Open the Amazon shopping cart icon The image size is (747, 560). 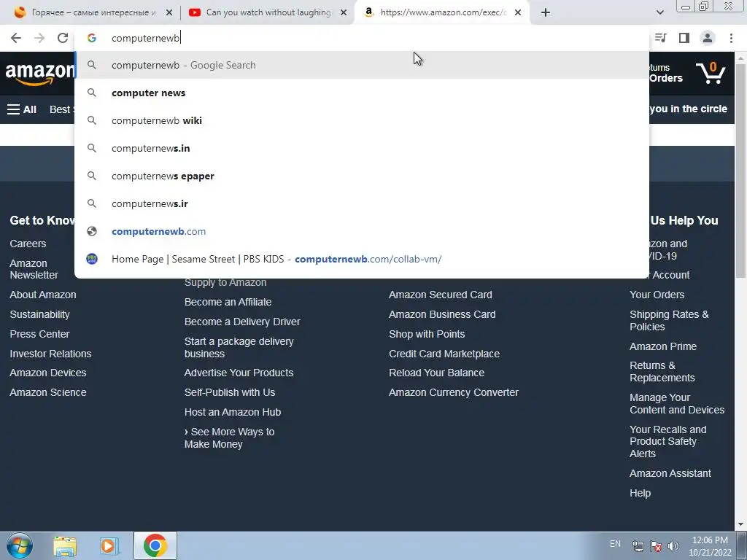tap(711, 74)
